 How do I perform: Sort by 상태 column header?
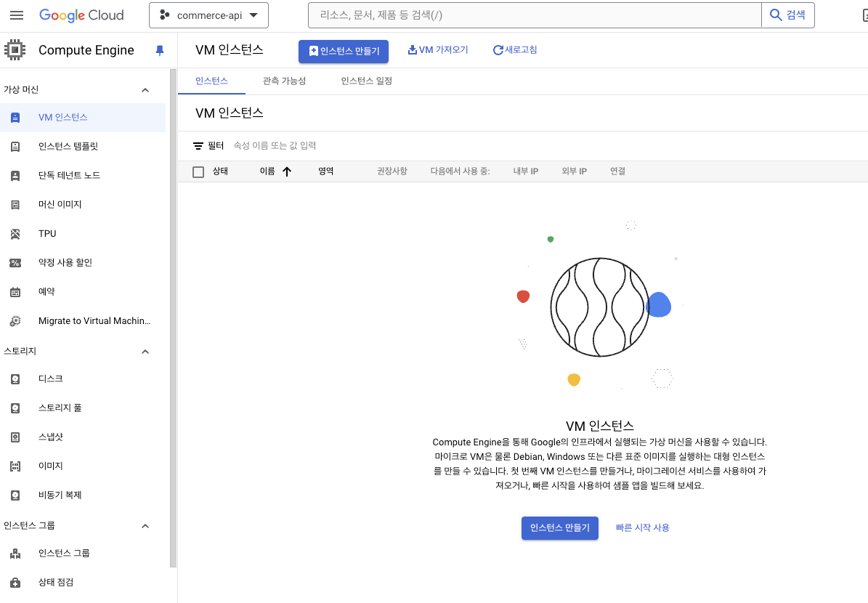pyautogui.click(x=220, y=171)
